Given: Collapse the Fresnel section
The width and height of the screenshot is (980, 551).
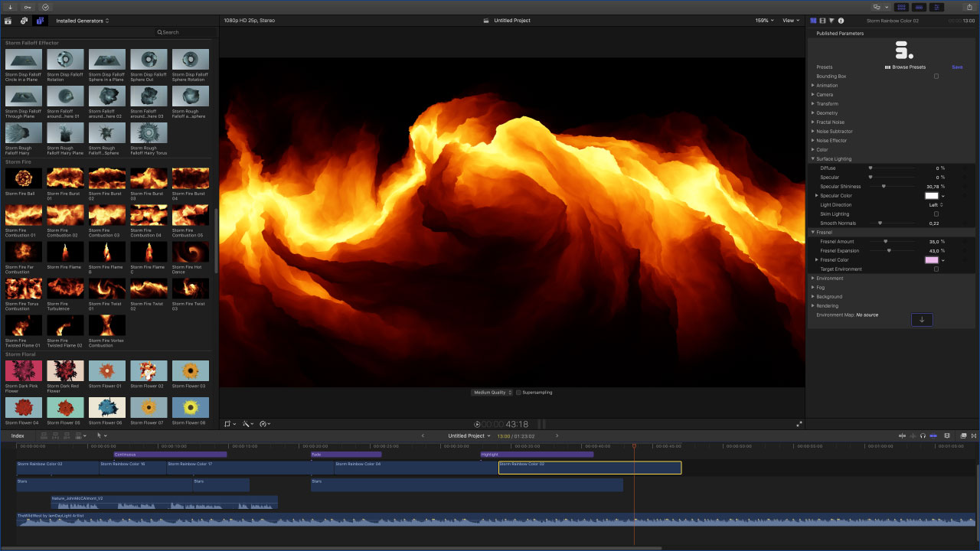Looking at the screenshot, I should [813, 233].
